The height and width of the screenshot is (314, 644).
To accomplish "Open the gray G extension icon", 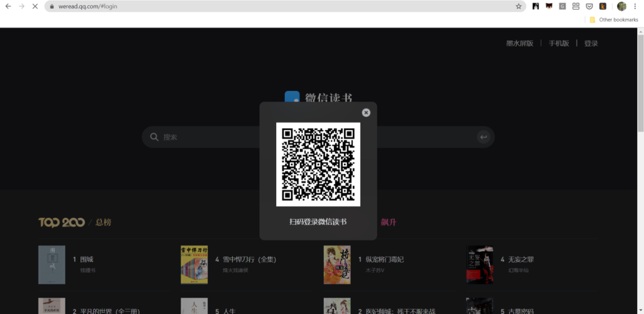I will coord(562,6).
